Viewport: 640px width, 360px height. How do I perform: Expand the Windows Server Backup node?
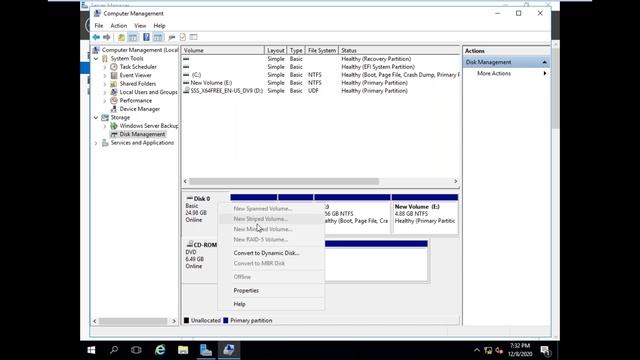105,126
